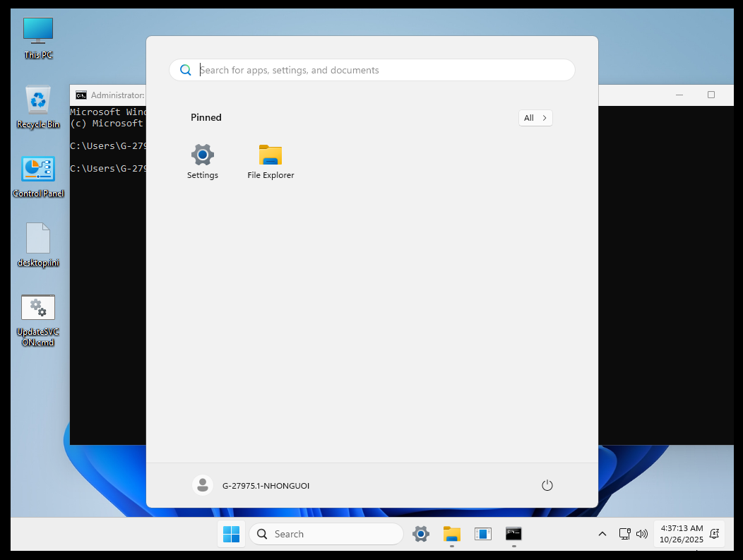Screen dimensions: 743x560
Task: Minimize the Administrator Command Prompt window
Action: tap(679, 95)
